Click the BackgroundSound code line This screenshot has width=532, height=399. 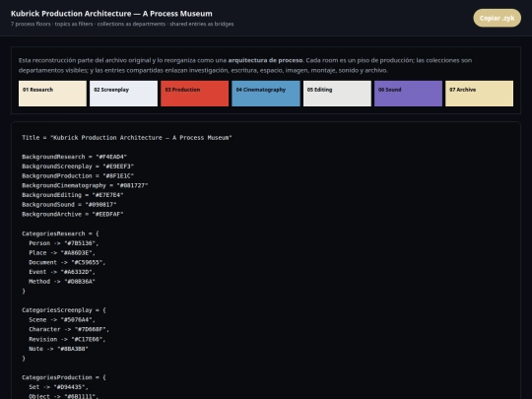(69, 205)
